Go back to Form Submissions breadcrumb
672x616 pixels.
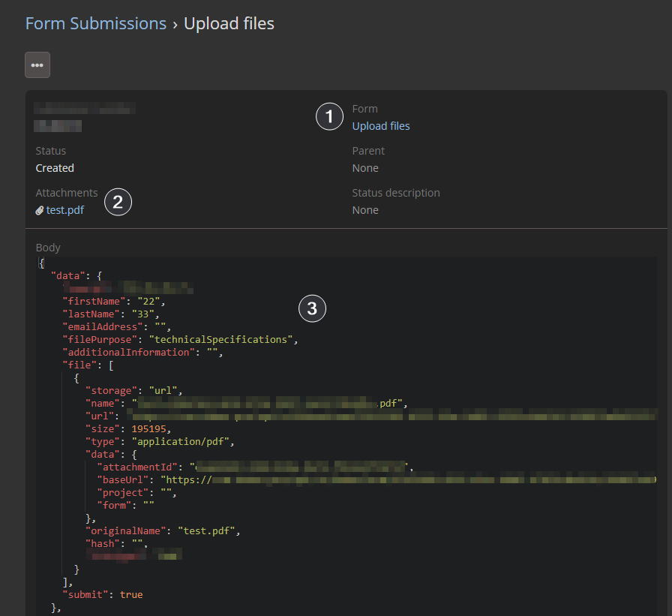96,23
